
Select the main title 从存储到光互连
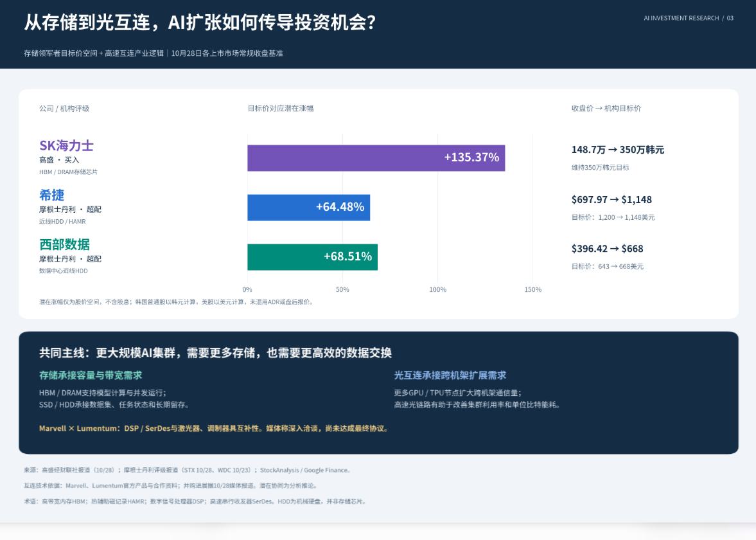tap(200, 22)
